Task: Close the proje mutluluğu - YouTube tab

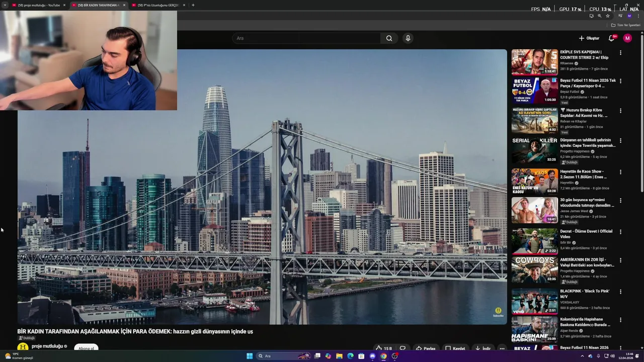Action: tap(64, 5)
